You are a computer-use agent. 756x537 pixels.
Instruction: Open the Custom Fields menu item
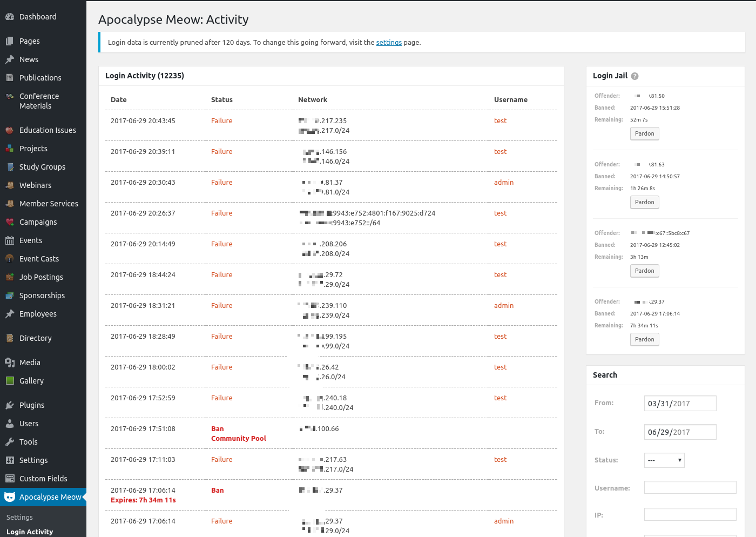click(43, 479)
